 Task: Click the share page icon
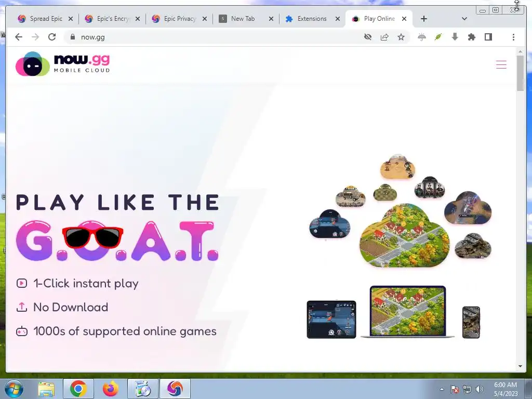(x=384, y=37)
